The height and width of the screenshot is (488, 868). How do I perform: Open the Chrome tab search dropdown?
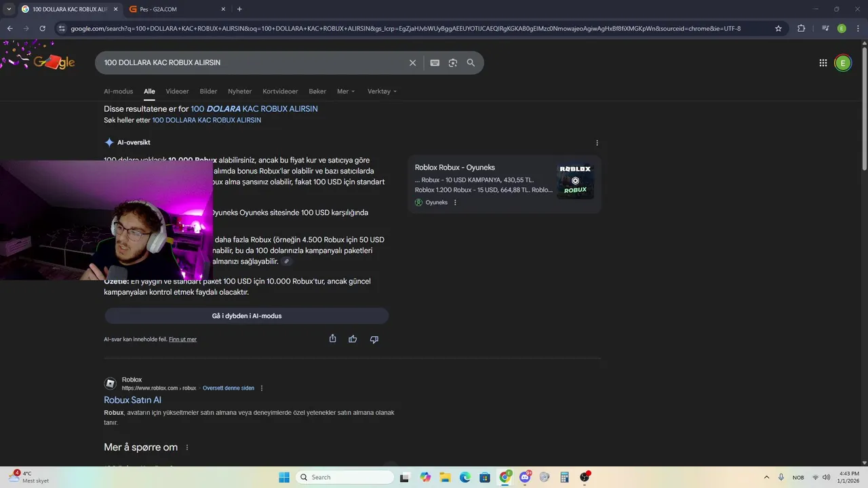pos(9,9)
